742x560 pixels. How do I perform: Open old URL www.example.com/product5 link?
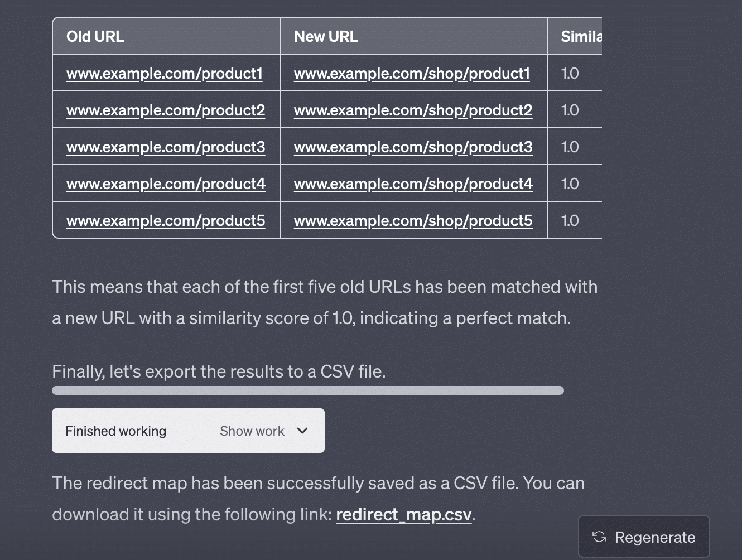click(166, 221)
